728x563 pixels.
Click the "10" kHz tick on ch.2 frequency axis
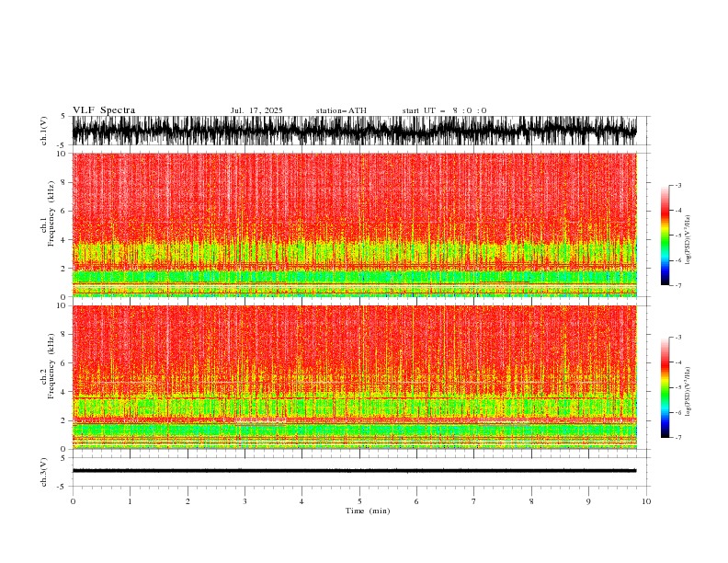click(x=62, y=305)
